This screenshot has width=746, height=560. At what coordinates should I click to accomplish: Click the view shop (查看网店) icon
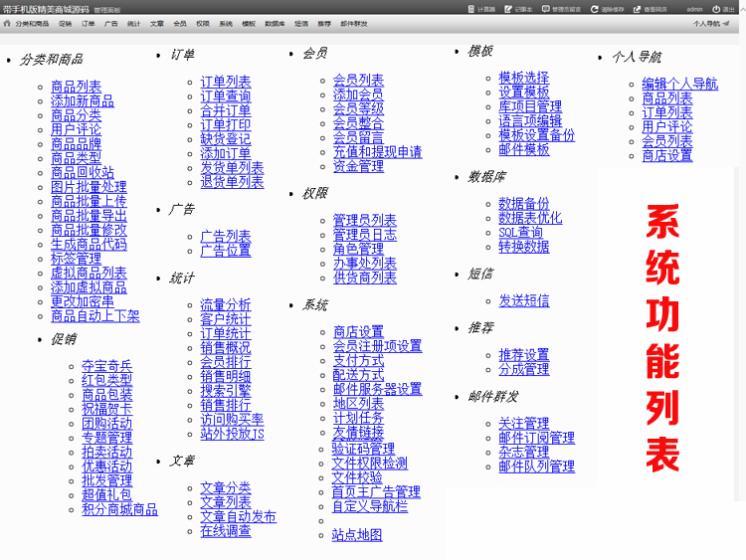click(637, 9)
